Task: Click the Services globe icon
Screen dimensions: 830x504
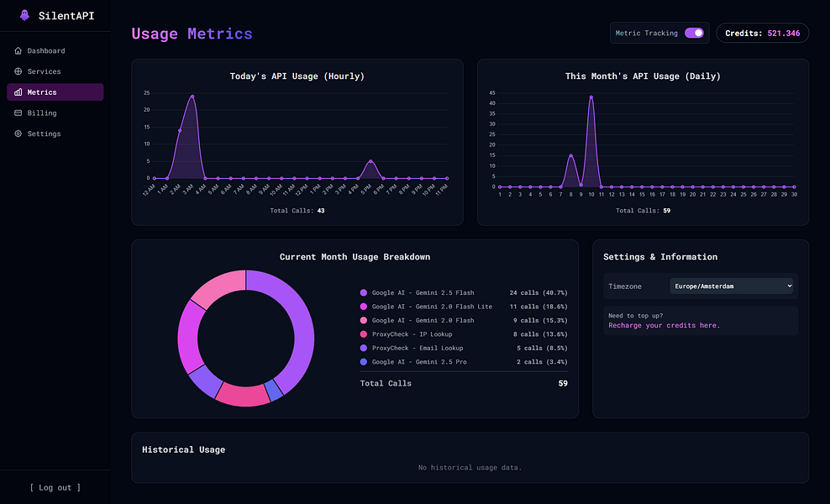Action: [18, 71]
